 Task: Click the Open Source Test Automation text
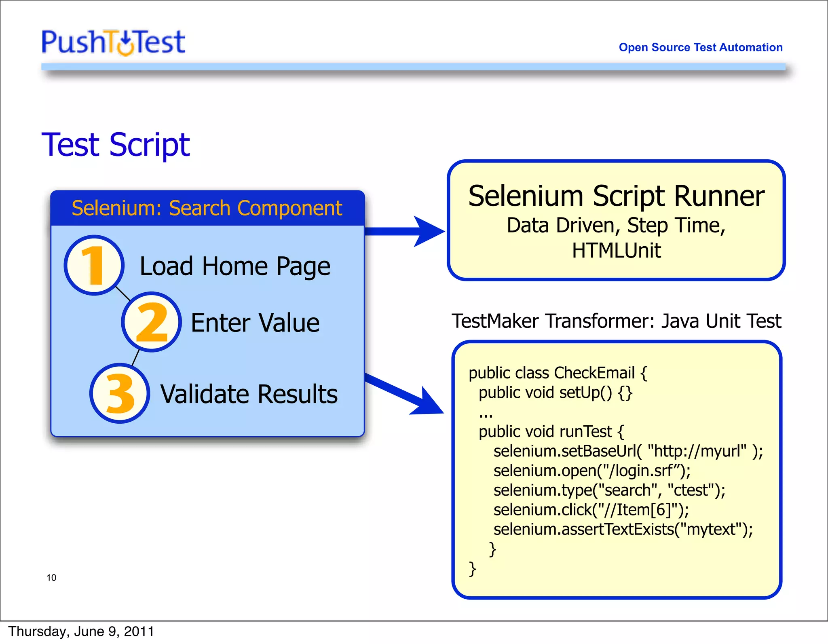[701, 47]
